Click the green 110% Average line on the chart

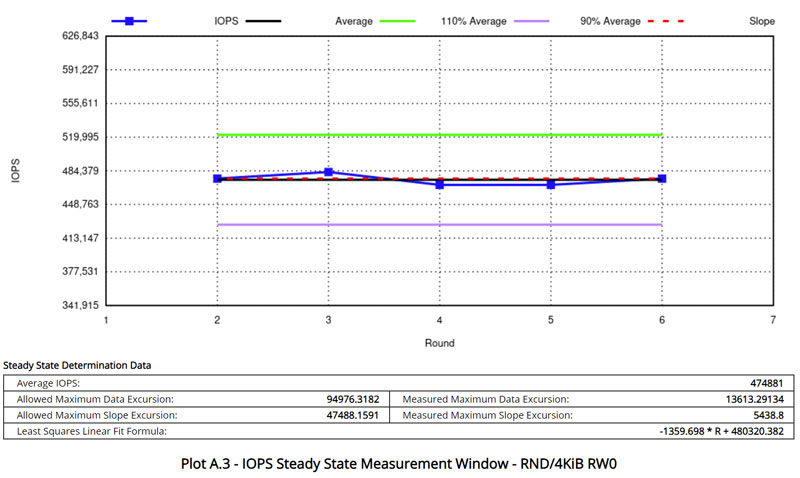pos(440,134)
